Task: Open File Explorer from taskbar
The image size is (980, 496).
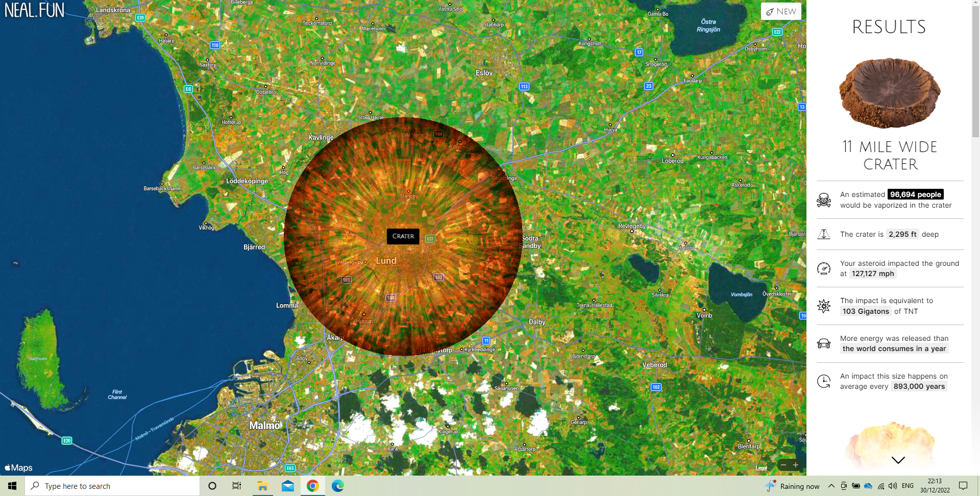Action: tap(262, 486)
